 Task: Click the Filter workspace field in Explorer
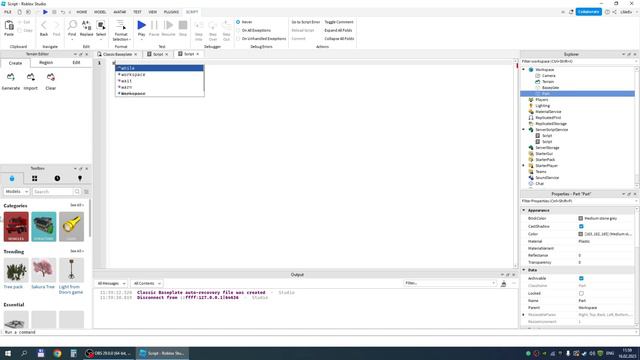click(578, 61)
